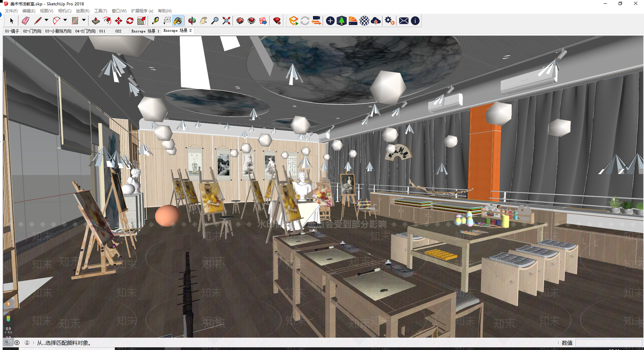Select the Line pencil tool

[x=38, y=21]
